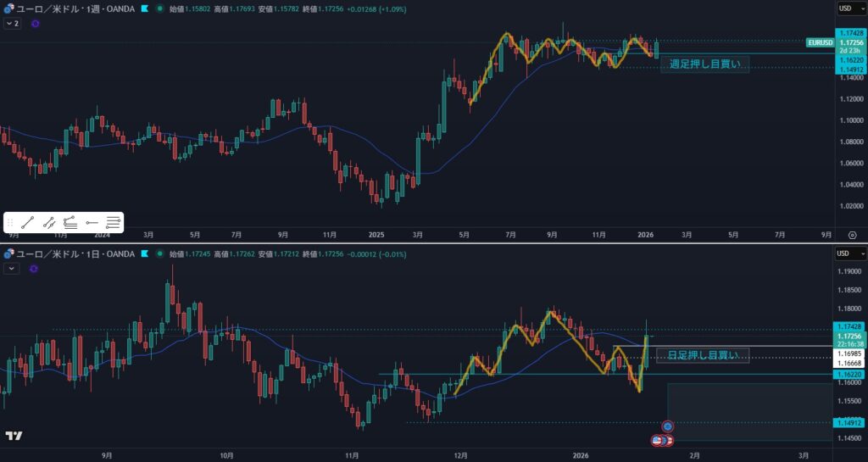Image resolution: width=868 pixels, height=462 pixels.
Task: Click the cyan flag icon on weekly chart
Action: [x=145, y=8]
